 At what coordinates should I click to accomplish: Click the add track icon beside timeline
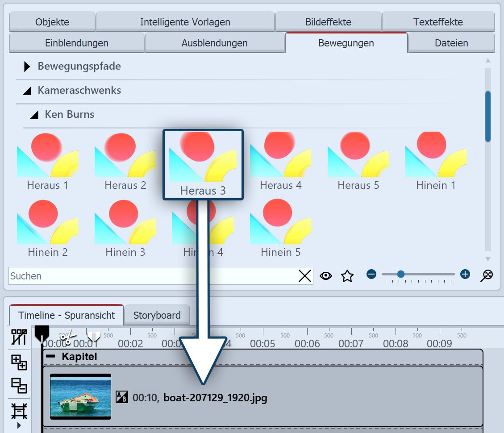pyautogui.click(x=19, y=362)
